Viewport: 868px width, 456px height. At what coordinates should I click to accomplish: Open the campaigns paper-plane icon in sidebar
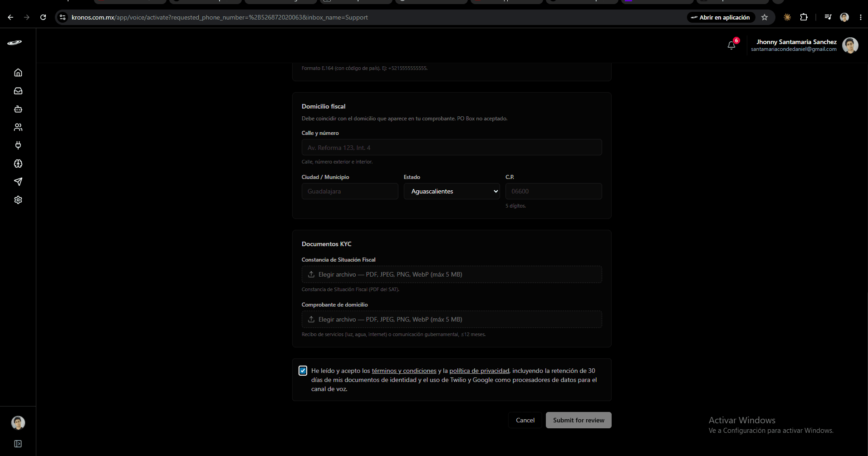pyautogui.click(x=18, y=182)
